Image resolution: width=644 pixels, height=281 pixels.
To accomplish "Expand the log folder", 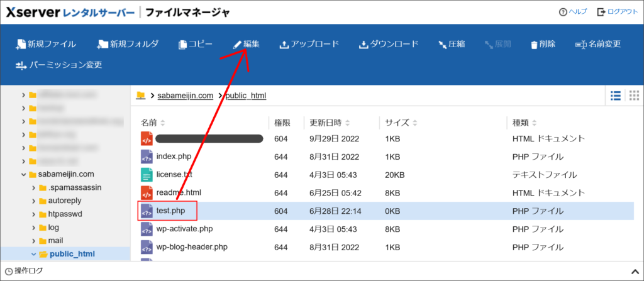I will pos(34,227).
